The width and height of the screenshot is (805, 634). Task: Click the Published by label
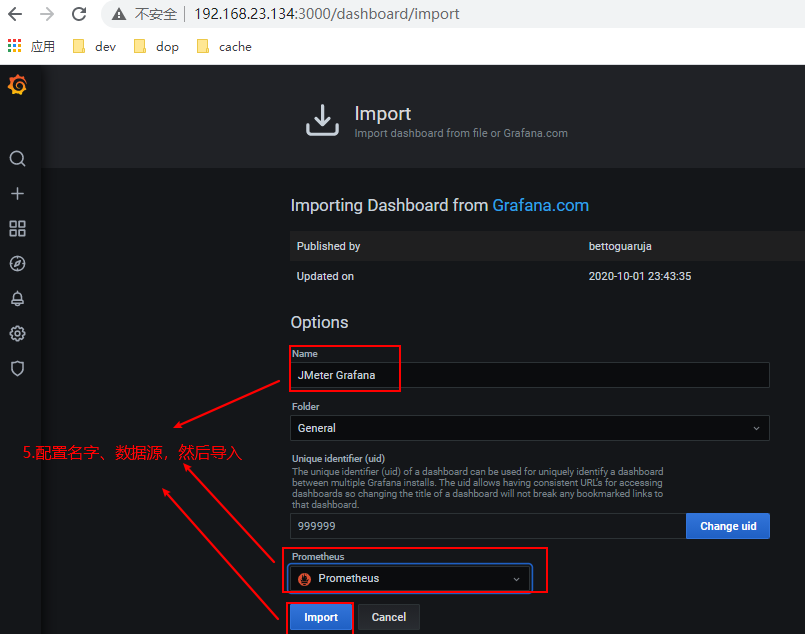point(329,246)
